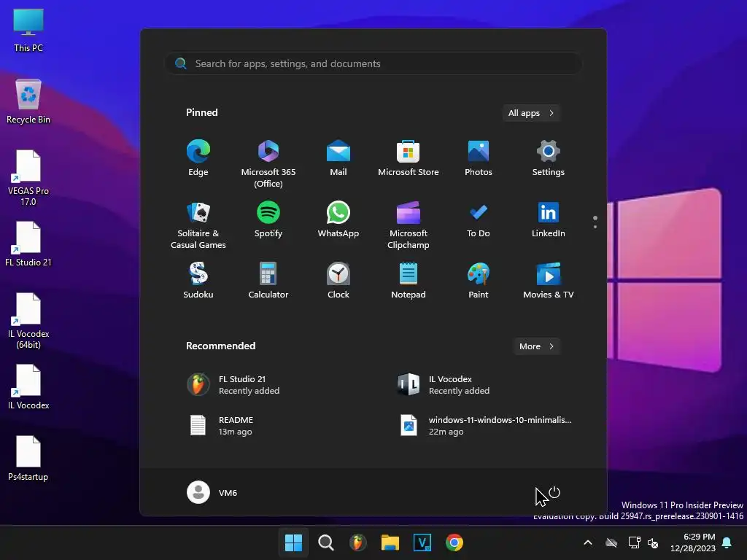
Task: Open Settings from pinned apps
Action: click(x=549, y=158)
